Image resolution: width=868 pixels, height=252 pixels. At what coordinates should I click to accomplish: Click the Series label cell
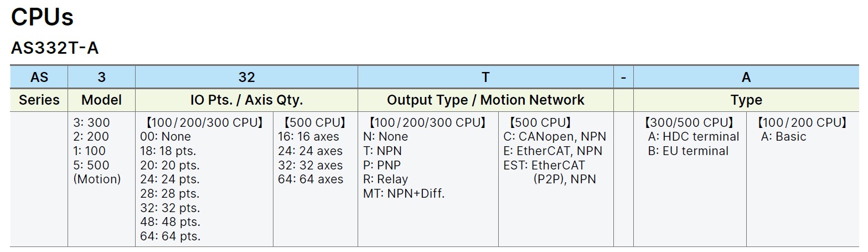pyautogui.click(x=39, y=100)
